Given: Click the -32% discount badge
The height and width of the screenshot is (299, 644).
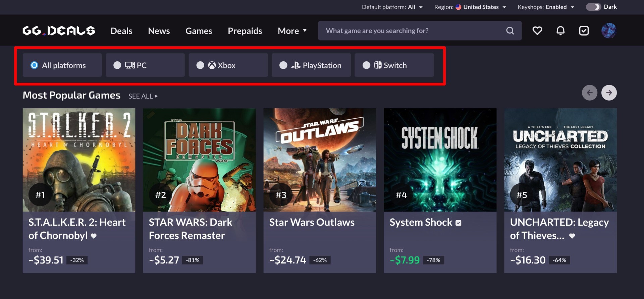Looking at the screenshot, I should click(x=77, y=260).
